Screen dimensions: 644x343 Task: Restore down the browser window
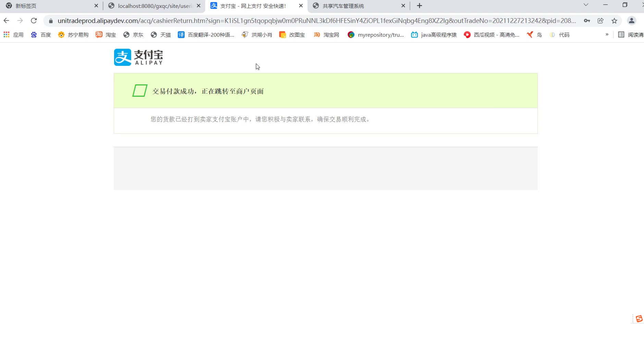[x=625, y=5]
